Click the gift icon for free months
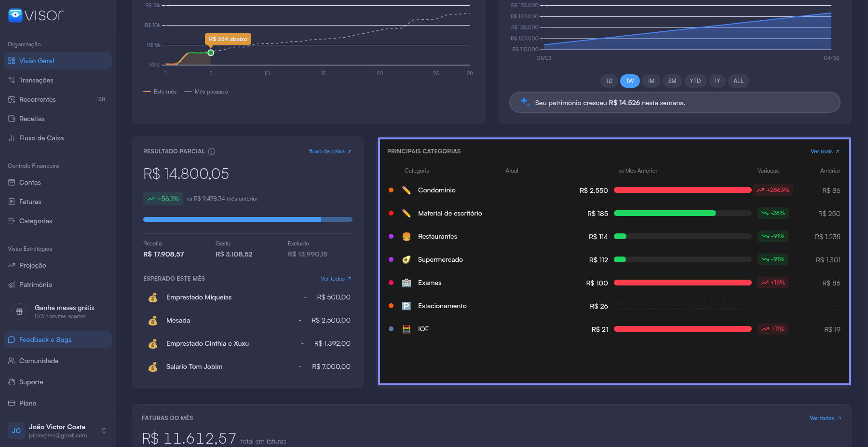This screenshot has height=447, width=868. pyautogui.click(x=19, y=312)
